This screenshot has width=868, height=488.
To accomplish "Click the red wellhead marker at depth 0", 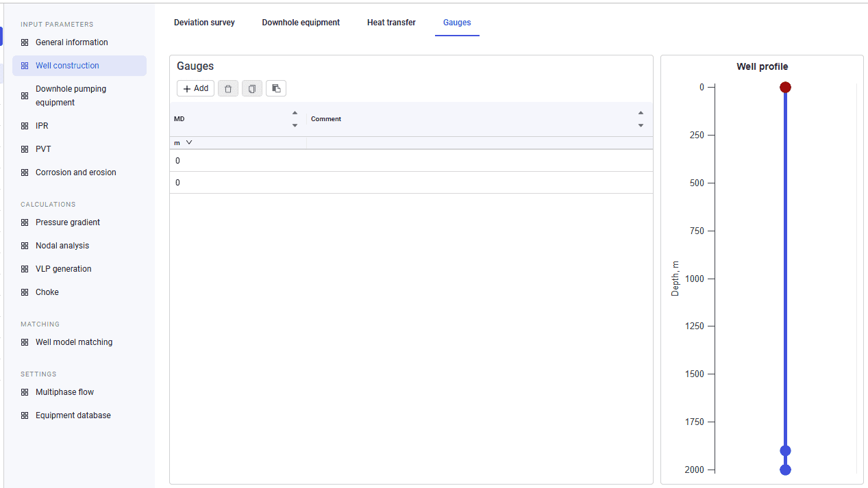I will point(785,87).
